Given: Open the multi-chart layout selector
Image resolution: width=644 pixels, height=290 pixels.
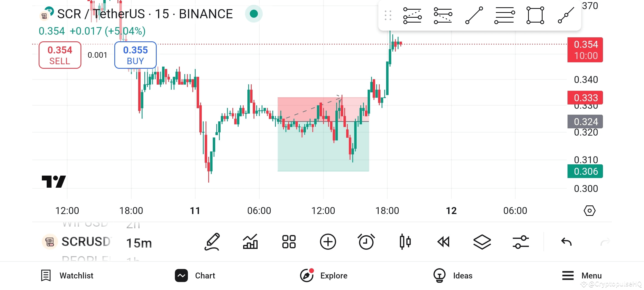Looking at the screenshot, I should click(x=289, y=242).
